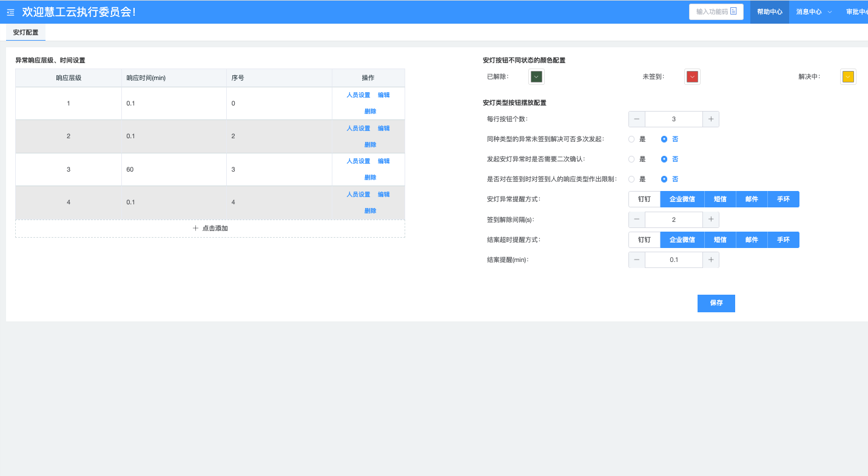Screen dimensions: 868x476
Task: Click the 异常响应层级、时间设置 heading
Action: click(x=50, y=61)
